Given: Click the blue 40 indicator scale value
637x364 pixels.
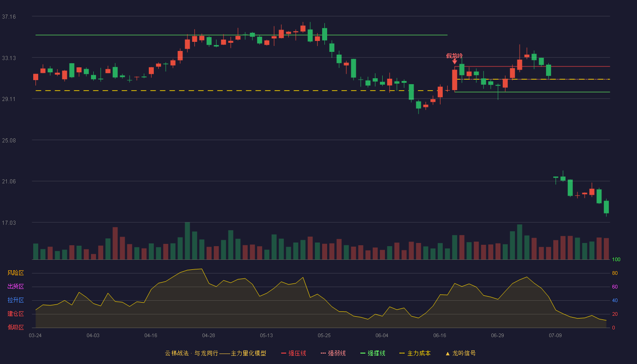Looking at the screenshot, I should coord(615,300).
